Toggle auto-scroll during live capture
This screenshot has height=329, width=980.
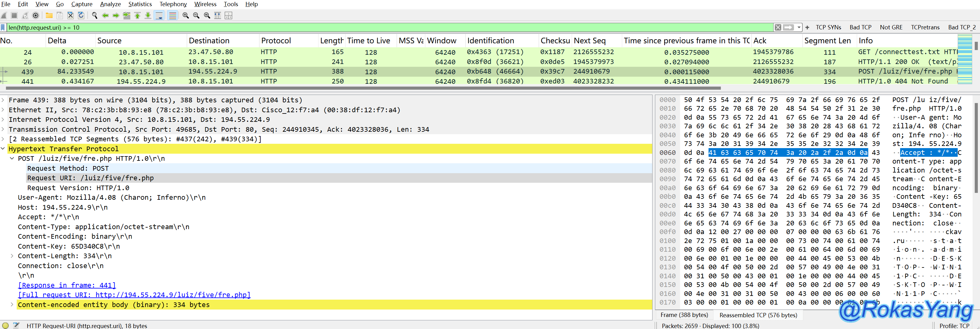click(x=159, y=15)
